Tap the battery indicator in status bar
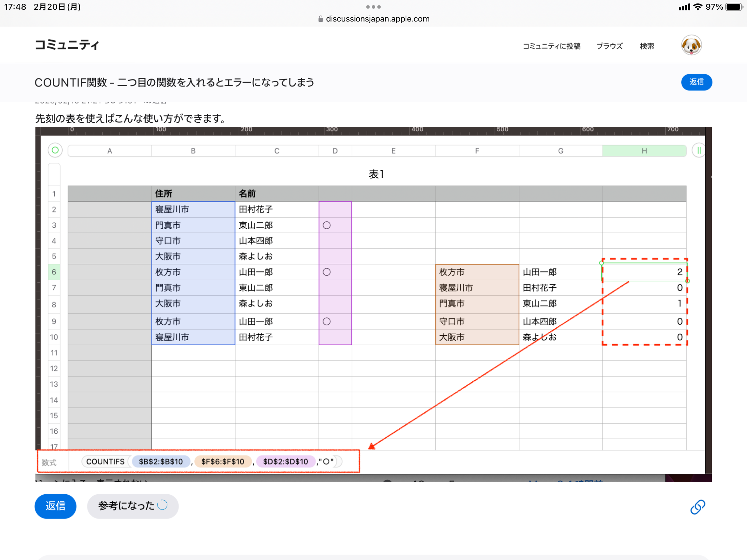Screen dimensions: 747x560 734,7
